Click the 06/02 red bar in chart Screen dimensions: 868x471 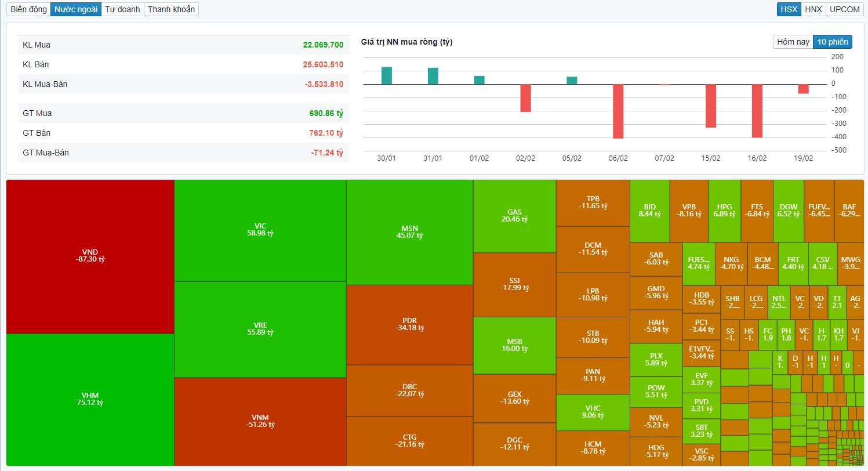click(x=619, y=111)
